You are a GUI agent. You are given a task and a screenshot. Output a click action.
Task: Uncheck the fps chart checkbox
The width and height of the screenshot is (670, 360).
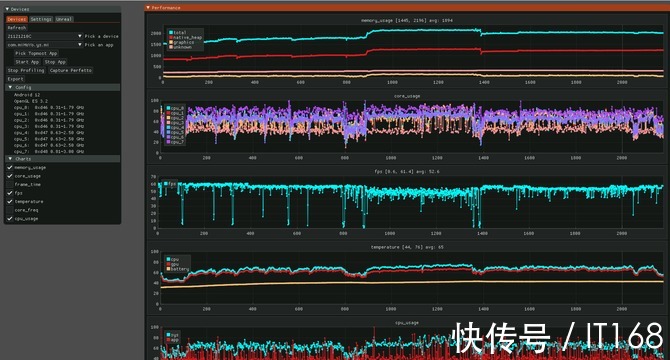[x=10, y=193]
